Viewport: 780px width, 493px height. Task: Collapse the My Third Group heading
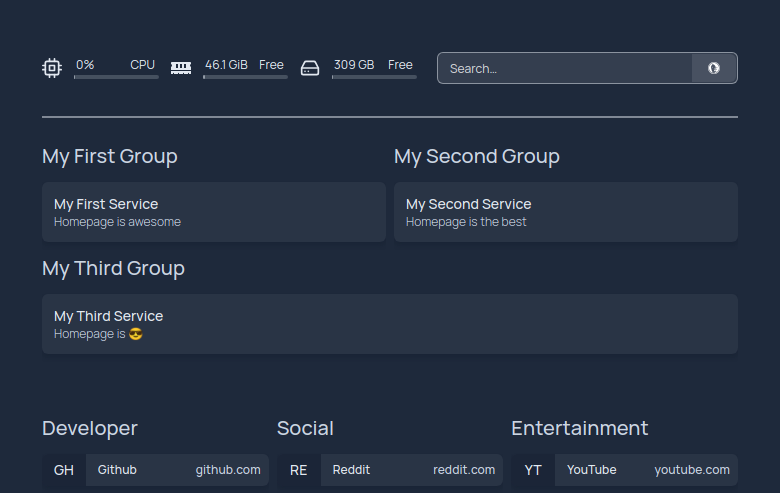pos(113,268)
